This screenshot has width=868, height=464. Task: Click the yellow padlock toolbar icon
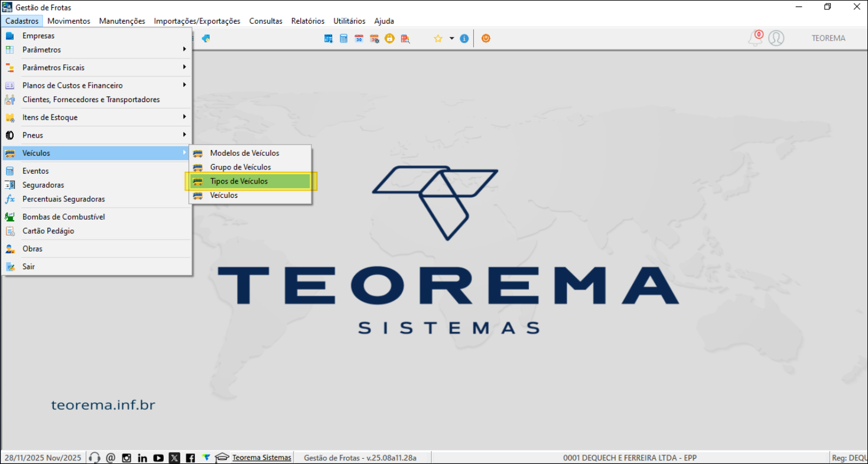pyautogui.click(x=389, y=38)
